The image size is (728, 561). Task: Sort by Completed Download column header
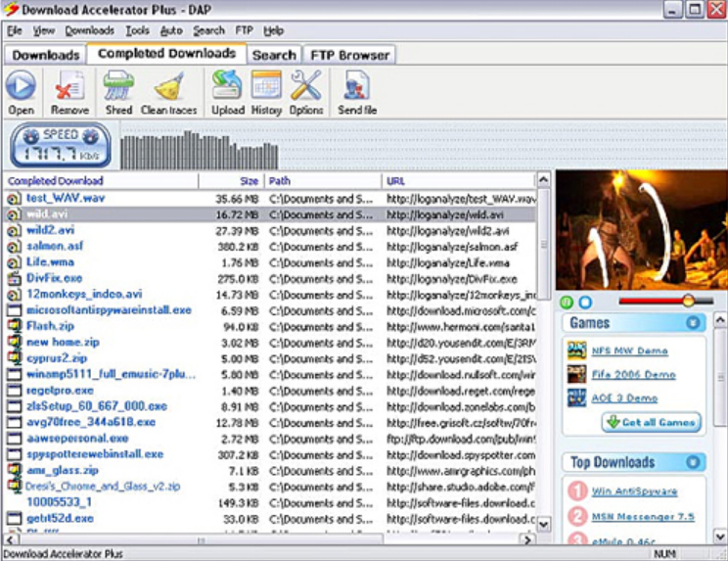tap(101, 181)
